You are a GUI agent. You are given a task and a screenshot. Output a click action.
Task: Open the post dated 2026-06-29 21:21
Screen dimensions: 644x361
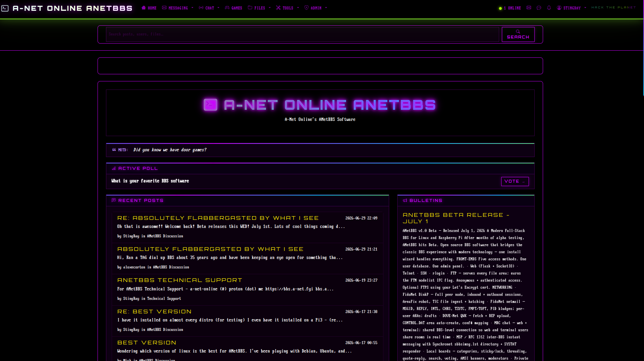coord(210,249)
